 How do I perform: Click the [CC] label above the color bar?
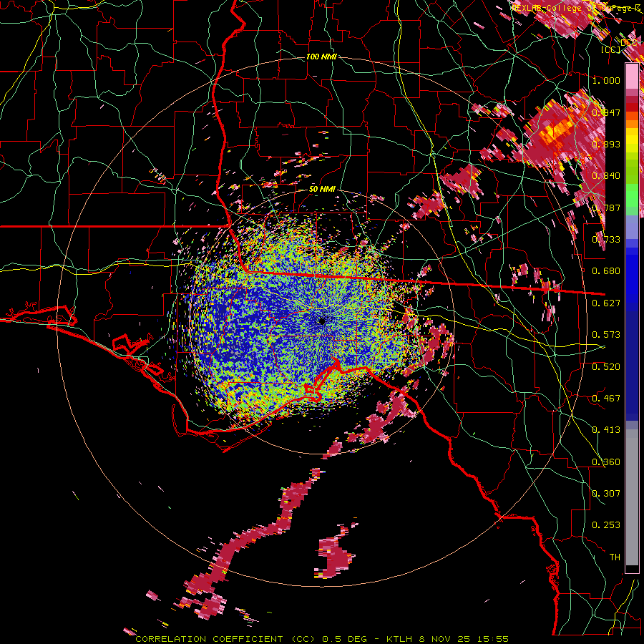tap(611, 49)
